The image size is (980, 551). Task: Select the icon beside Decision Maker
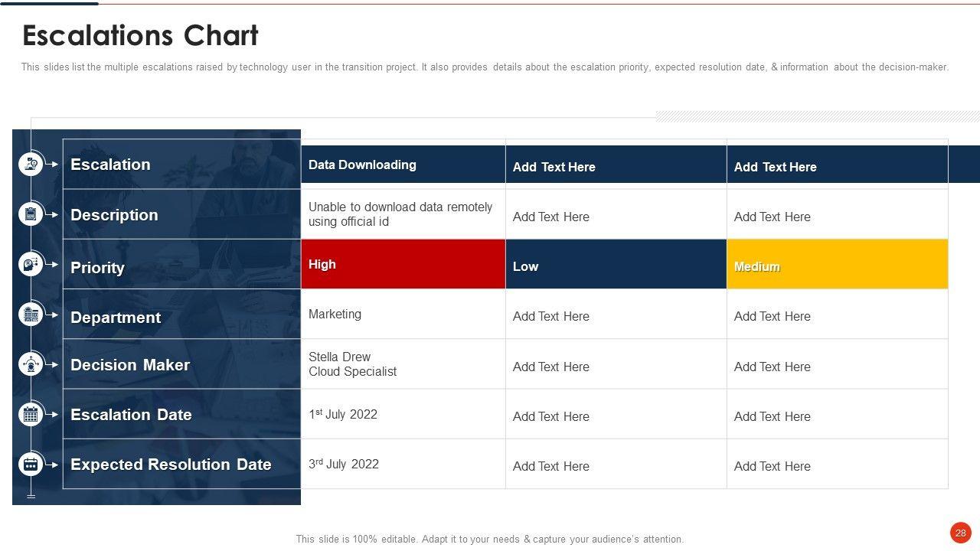tap(31, 364)
